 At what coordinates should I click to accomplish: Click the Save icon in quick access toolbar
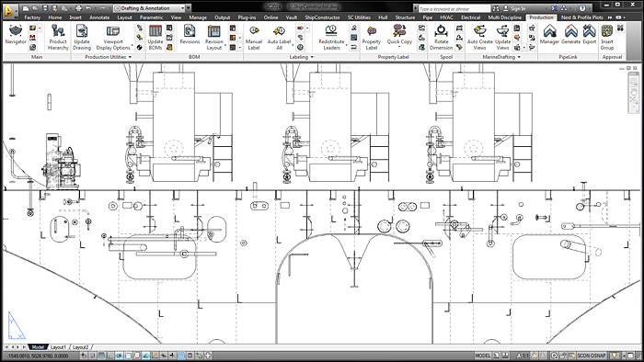point(45,8)
